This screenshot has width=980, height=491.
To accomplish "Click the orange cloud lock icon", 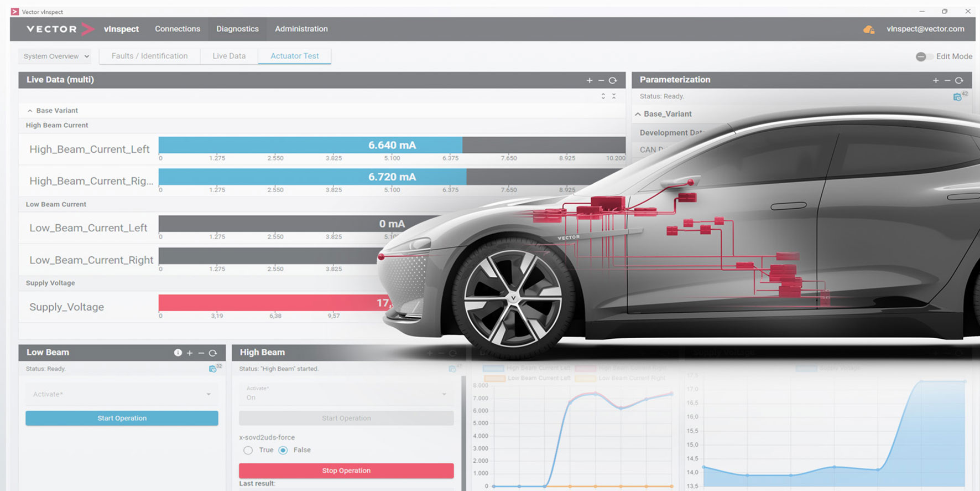I will click(x=868, y=29).
